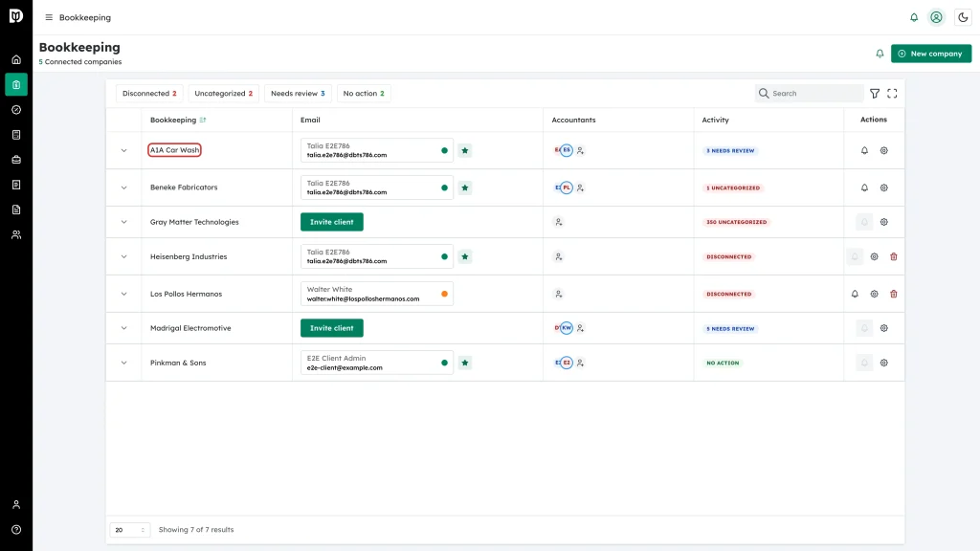The width and height of the screenshot is (980, 551).
Task: Delete Los Pollos Hermanos with trash icon
Action: pyautogui.click(x=894, y=295)
